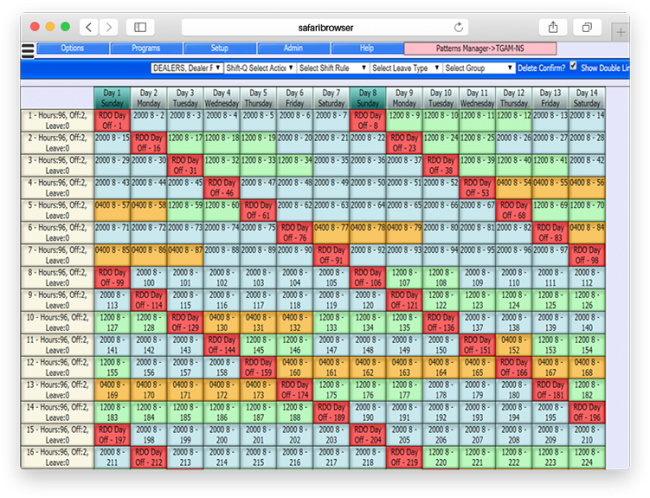
Task: Show all tabs overview icon
Action: click(587, 27)
